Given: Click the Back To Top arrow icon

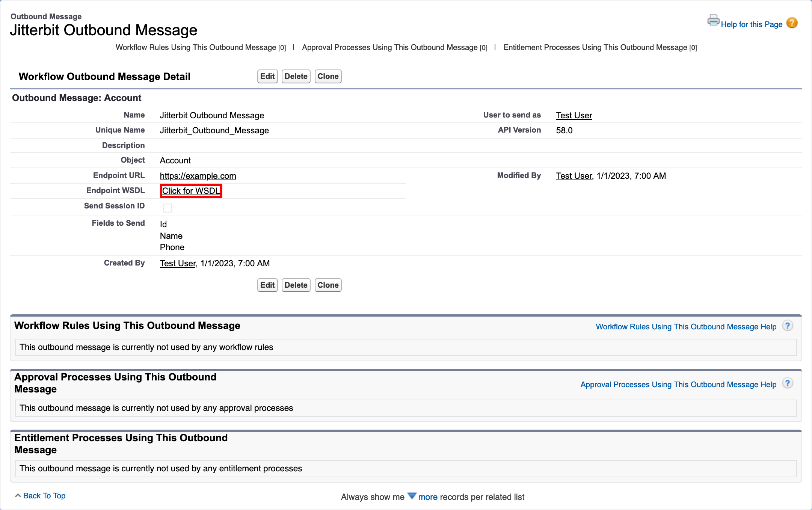Looking at the screenshot, I should pyautogui.click(x=18, y=496).
